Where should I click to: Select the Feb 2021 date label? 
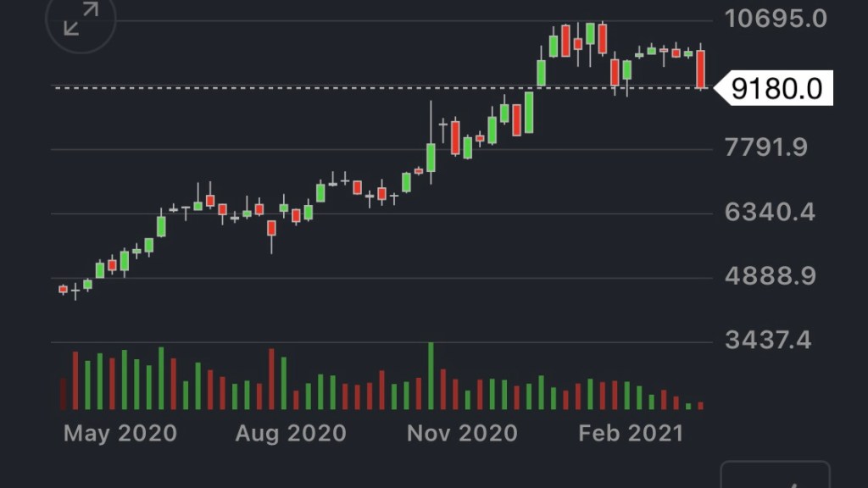(x=631, y=434)
